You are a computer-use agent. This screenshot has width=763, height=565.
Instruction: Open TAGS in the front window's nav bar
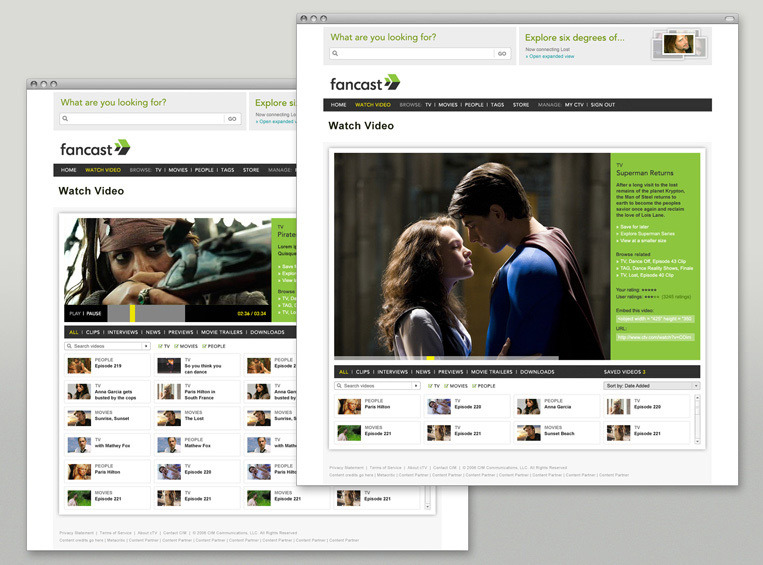497,105
